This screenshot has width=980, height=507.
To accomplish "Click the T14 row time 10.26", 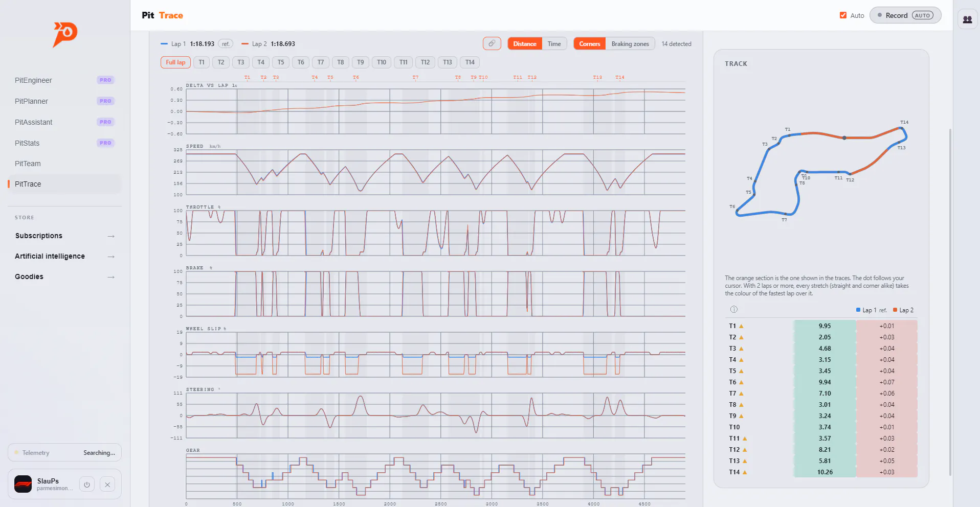I will (825, 472).
